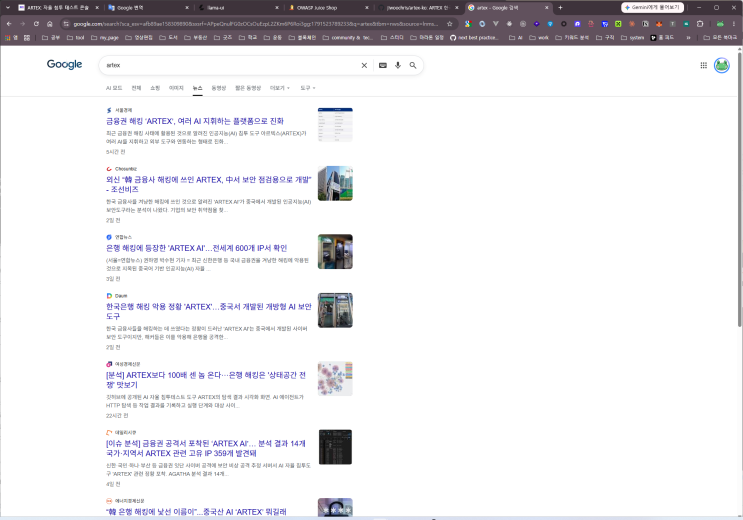Expand the 도구 tools dropdown
743x520 pixels.
click(308, 88)
